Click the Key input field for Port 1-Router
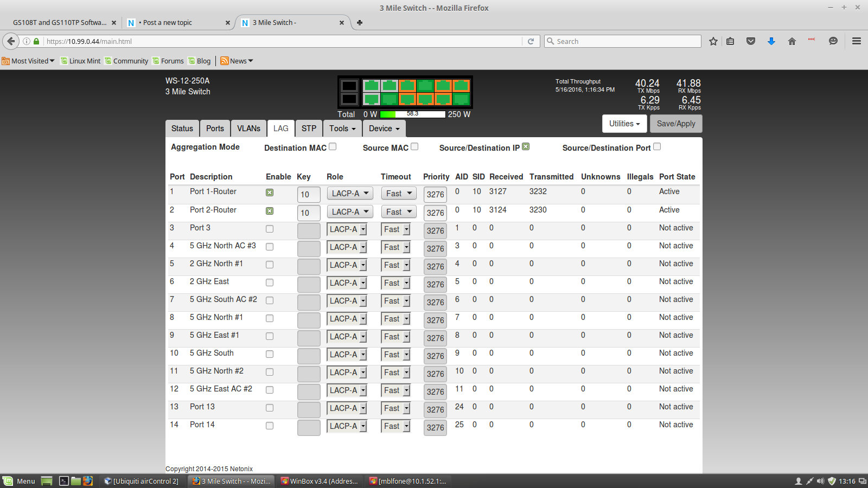 [x=309, y=194]
